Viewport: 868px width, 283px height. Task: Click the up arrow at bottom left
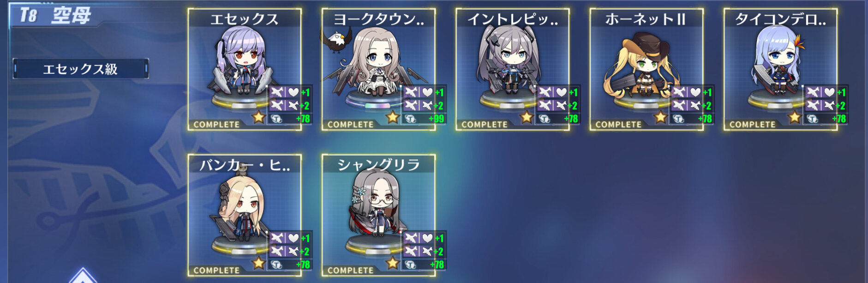tap(83, 276)
